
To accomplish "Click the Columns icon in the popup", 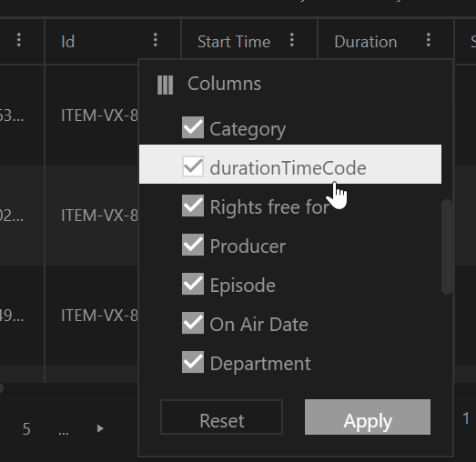I will [165, 85].
